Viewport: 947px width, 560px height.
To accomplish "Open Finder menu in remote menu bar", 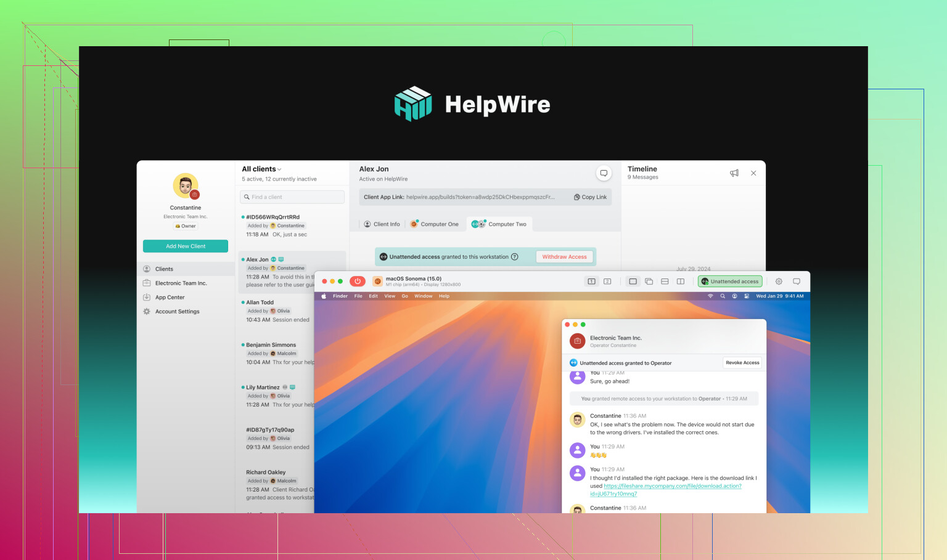I will click(340, 296).
